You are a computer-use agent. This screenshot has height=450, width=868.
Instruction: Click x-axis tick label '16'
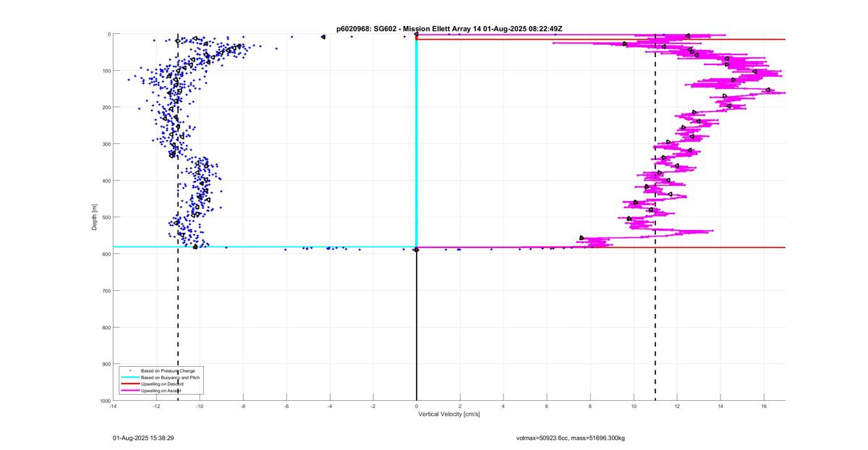(x=764, y=406)
